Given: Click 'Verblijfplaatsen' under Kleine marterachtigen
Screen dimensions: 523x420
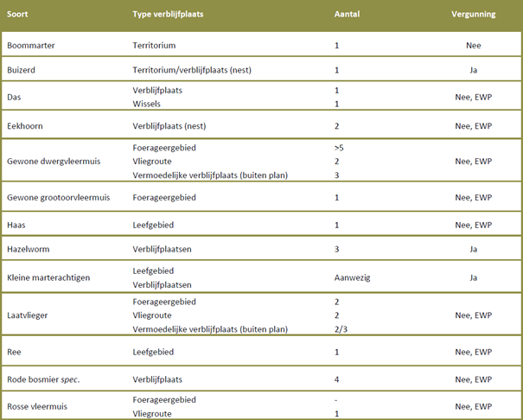Looking at the screenshot, I should pyautogui.click(x=162, y=285).
